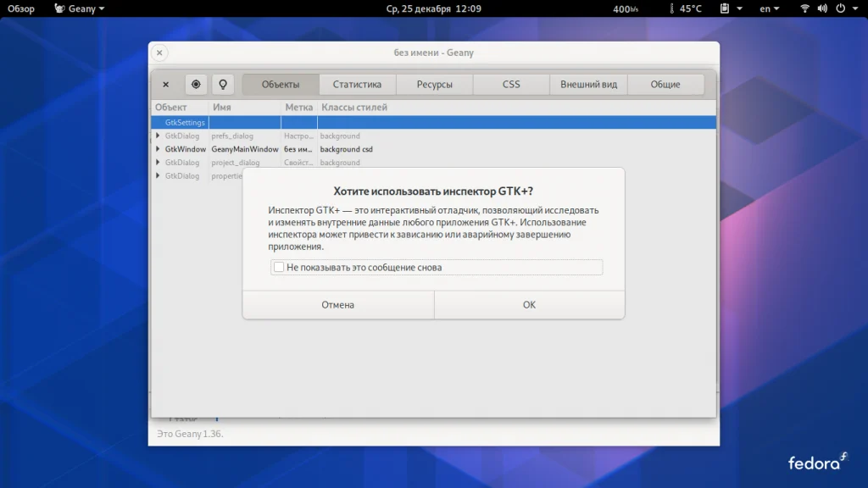868x488 pixels.
Task: Click the 45°C temperature indicator
Action: pos(686,8)
